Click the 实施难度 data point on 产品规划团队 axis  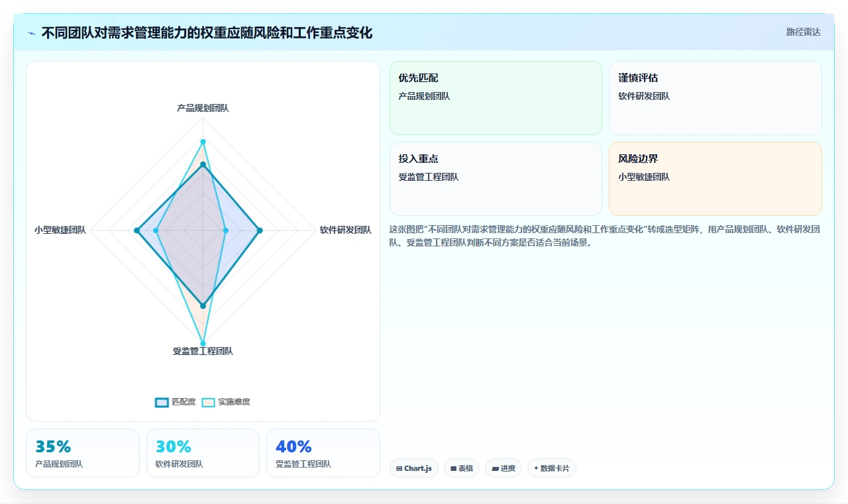click(x=203, y=142)
